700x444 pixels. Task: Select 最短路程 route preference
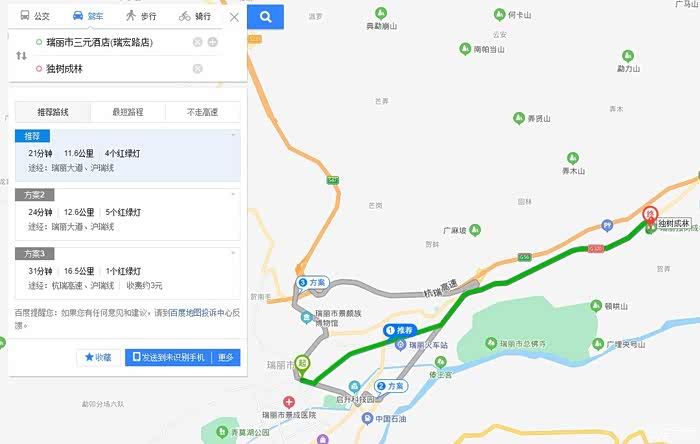(128, 112)
